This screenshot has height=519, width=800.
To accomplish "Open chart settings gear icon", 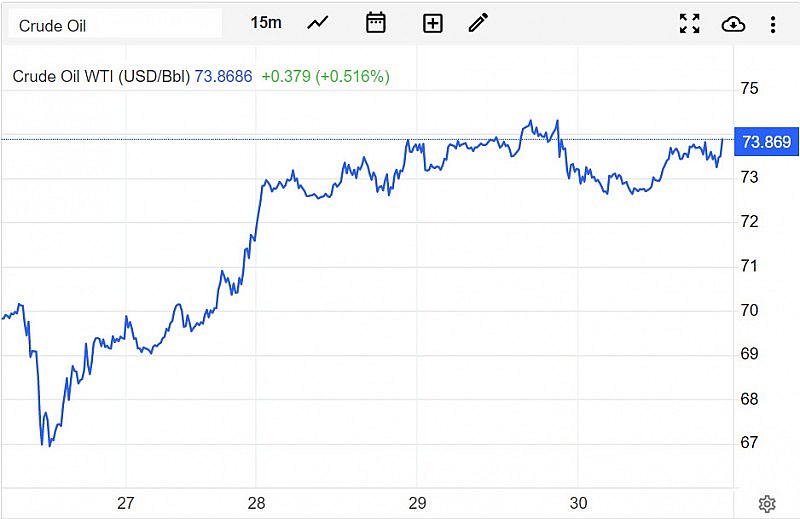I will [767, 503].
